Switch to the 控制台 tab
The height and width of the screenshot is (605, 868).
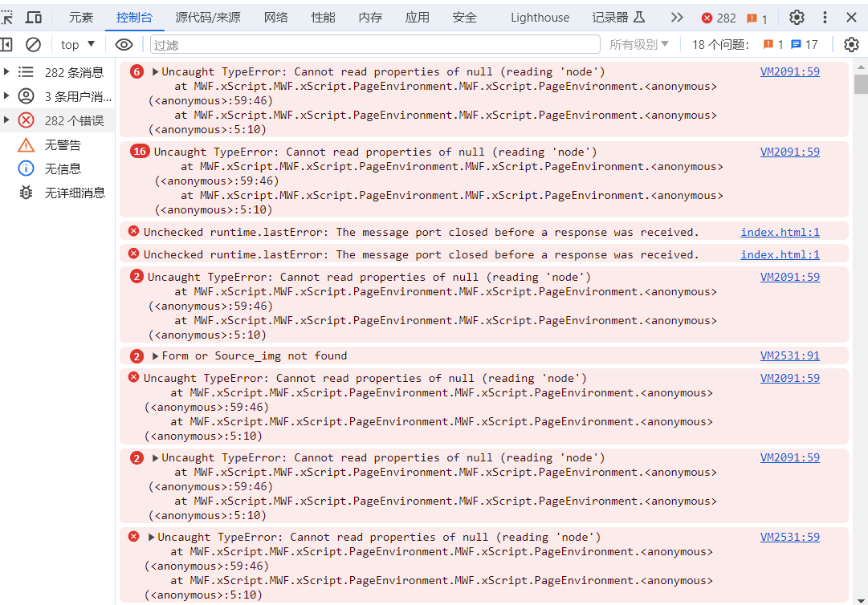pos(134,18)
